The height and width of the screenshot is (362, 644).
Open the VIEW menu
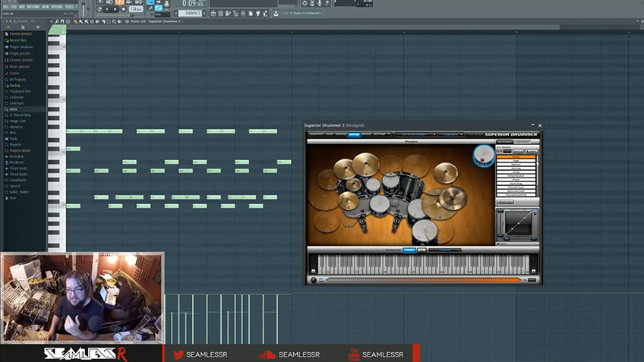tap(45, 7)
